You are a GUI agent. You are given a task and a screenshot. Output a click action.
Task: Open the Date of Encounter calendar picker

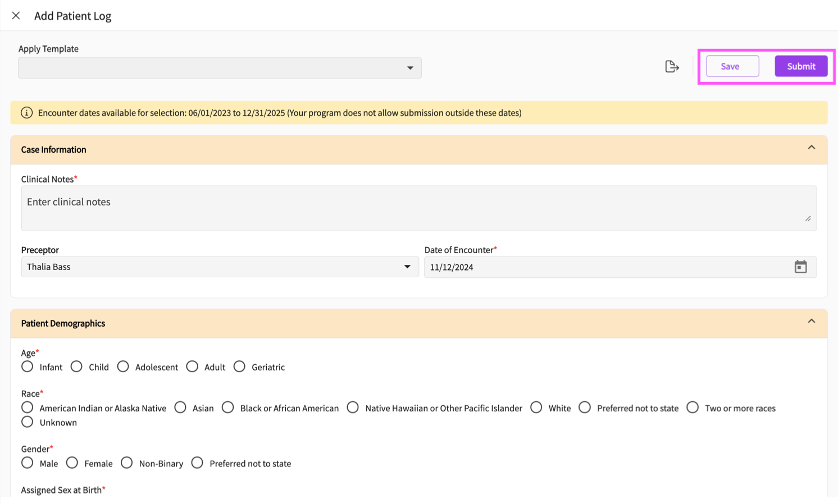point(800,267)
